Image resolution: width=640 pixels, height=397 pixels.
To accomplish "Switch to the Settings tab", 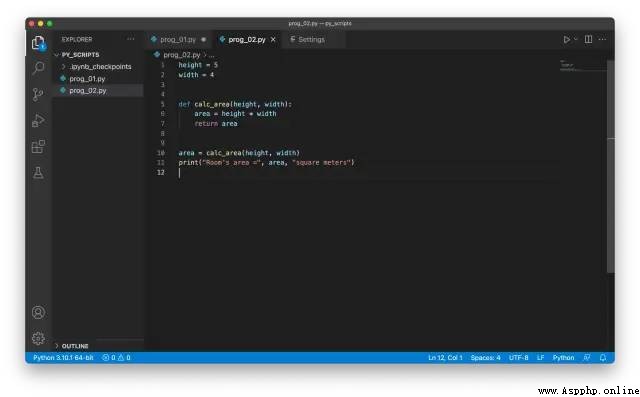I will tap(311, 40).
